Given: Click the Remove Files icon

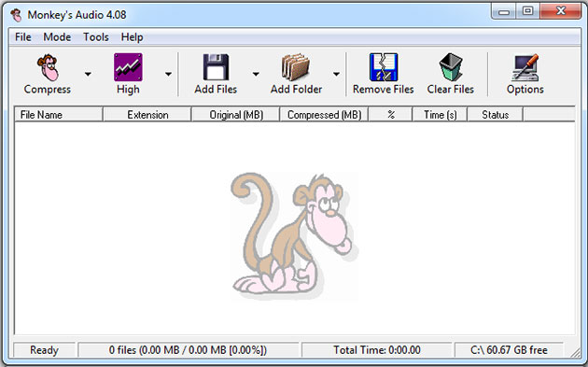Looking at the screenshot, I should point(384,67).
